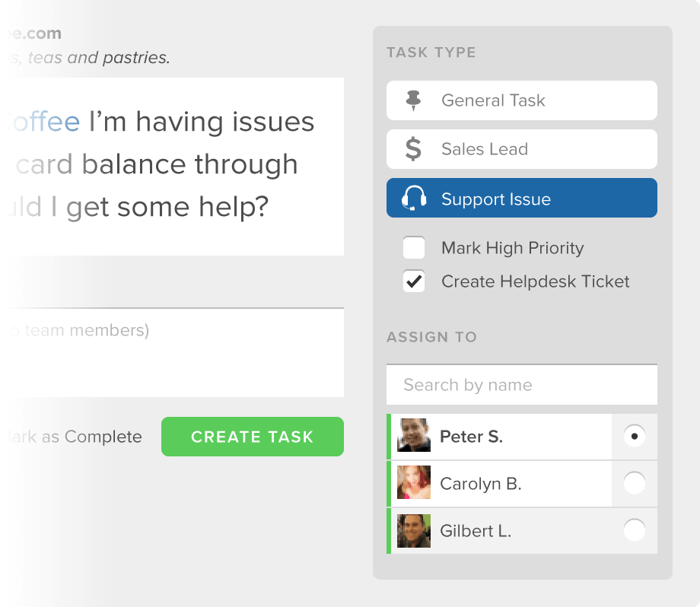Select the radio button for Gilbert L.

point(635,530)
